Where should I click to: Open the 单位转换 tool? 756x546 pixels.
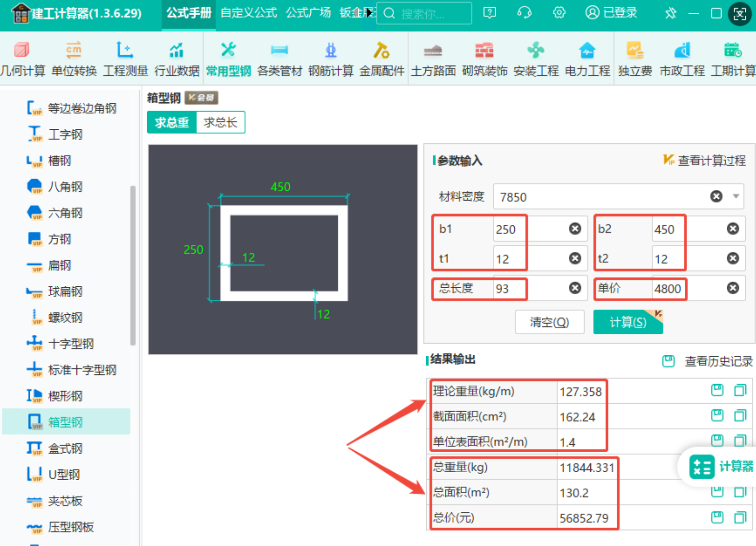click(74, 59)
